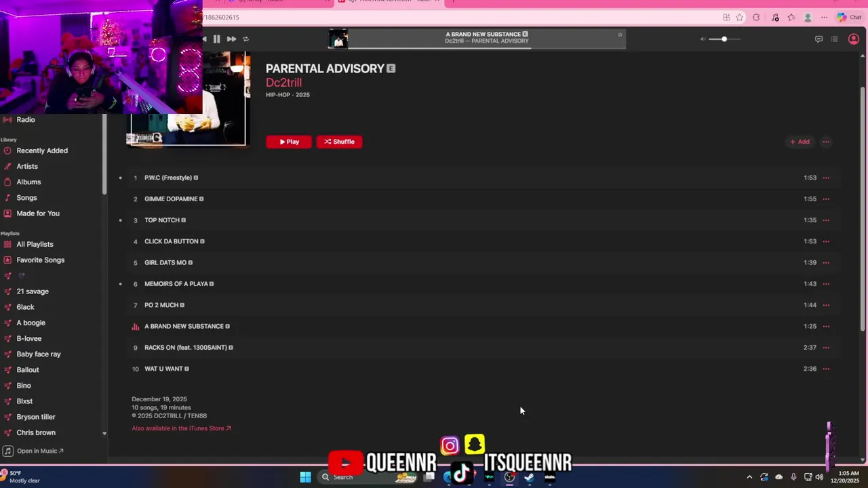Open more options for CLICK DA BUTTON
This screenshot has height=488, width=868.
tap(826, 241)
